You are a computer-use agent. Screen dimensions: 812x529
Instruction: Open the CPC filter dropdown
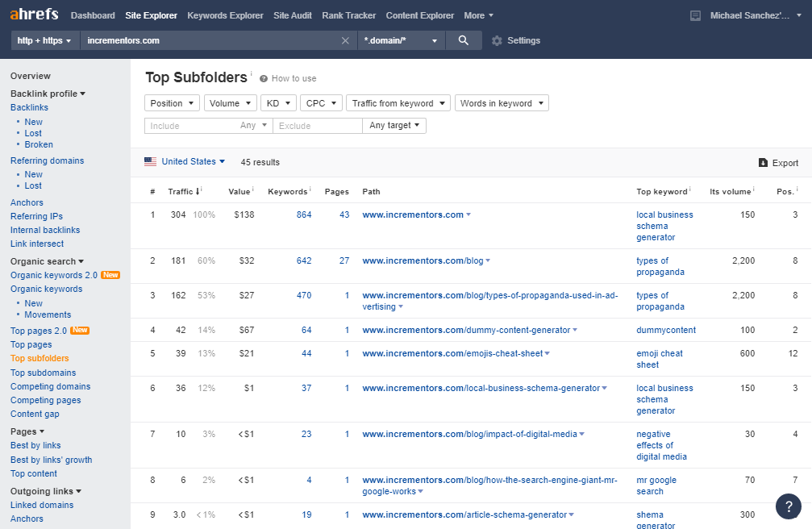pyautogui.click(x=321, y=103)
